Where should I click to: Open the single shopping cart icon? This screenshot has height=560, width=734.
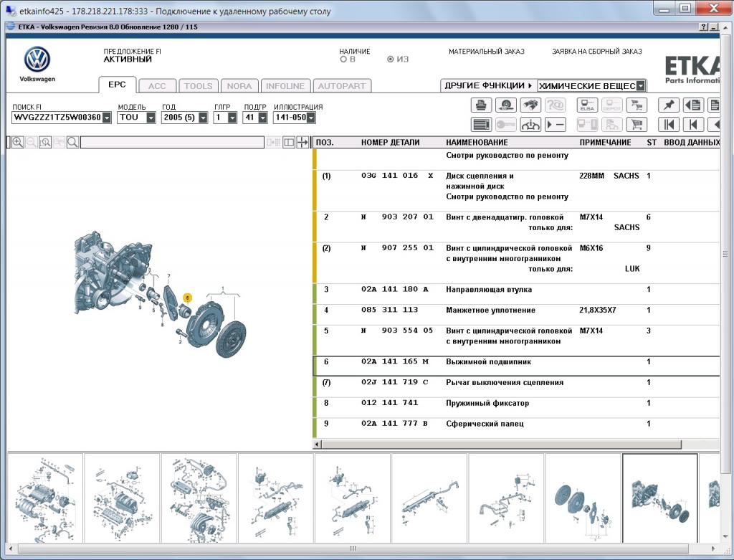click(x=637, y=125)
